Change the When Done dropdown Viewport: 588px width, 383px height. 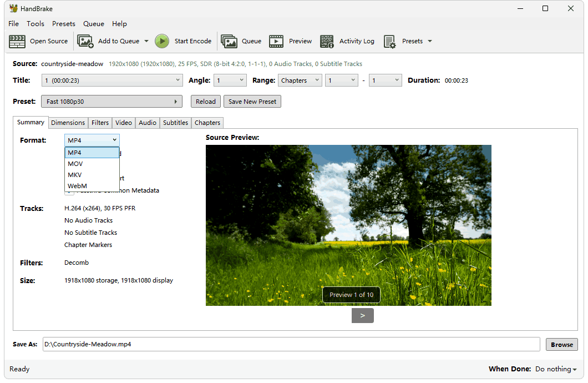pos(555,369)
